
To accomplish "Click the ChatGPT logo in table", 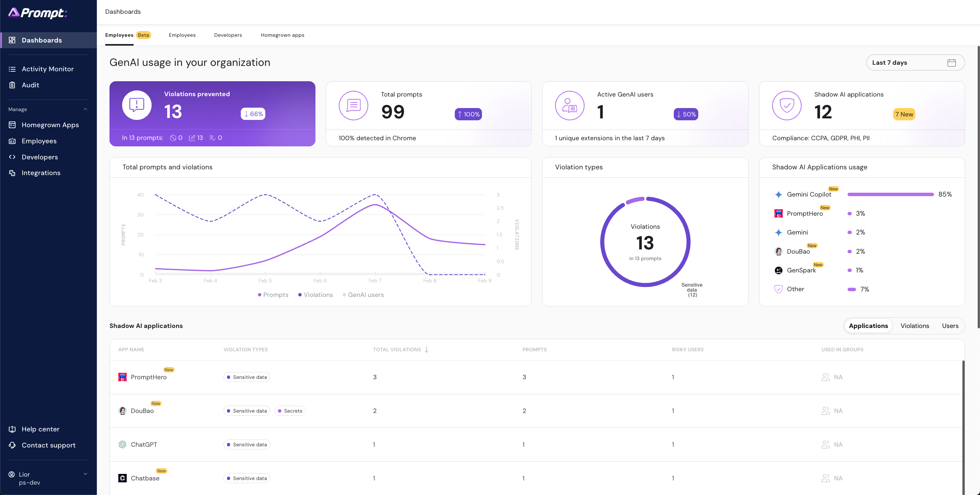I will 122,444.
